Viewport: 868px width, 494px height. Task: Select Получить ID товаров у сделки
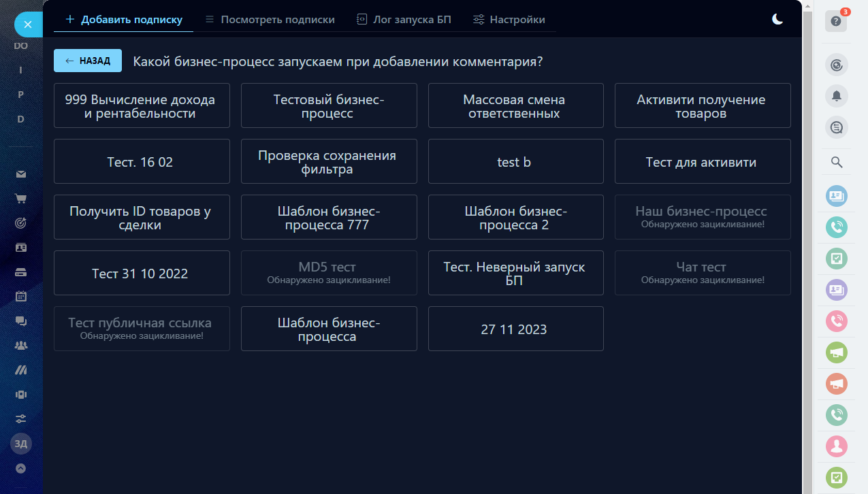142,217
